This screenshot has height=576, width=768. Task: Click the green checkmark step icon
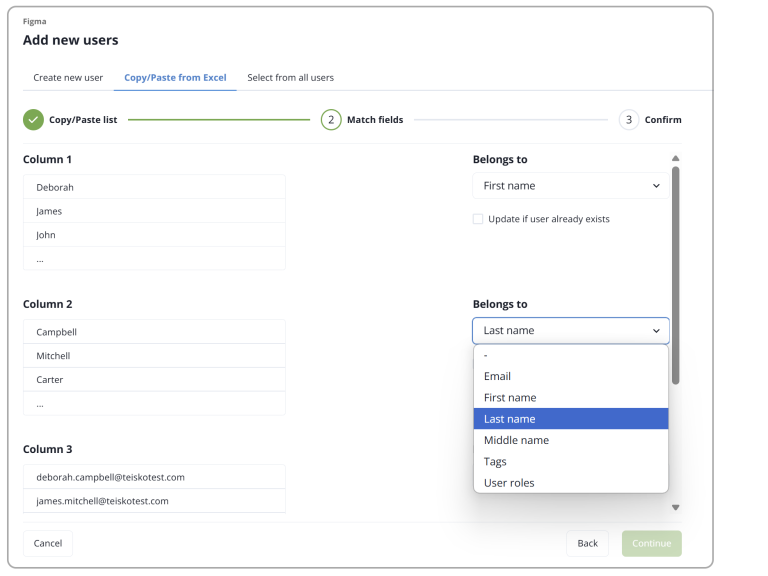point(34,120)
